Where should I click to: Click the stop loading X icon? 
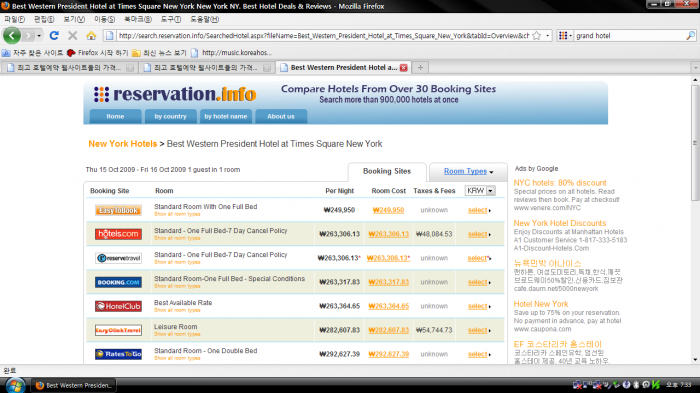72,35
